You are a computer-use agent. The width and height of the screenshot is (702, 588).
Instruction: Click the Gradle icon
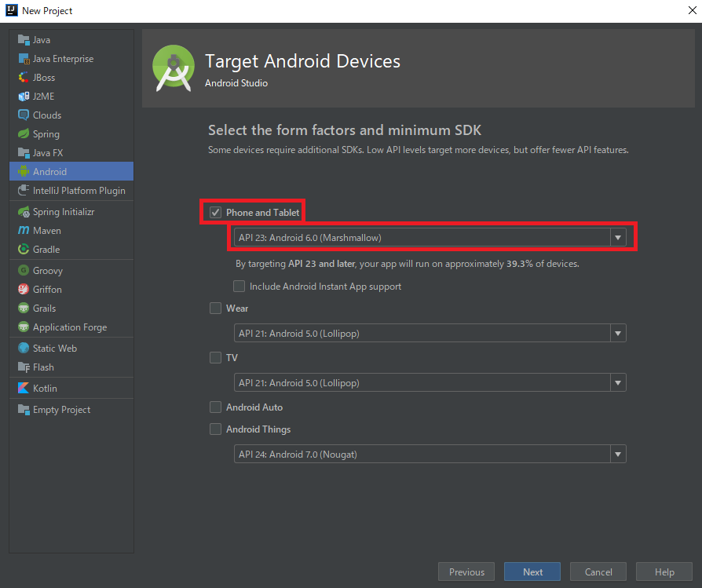point(24,249)
